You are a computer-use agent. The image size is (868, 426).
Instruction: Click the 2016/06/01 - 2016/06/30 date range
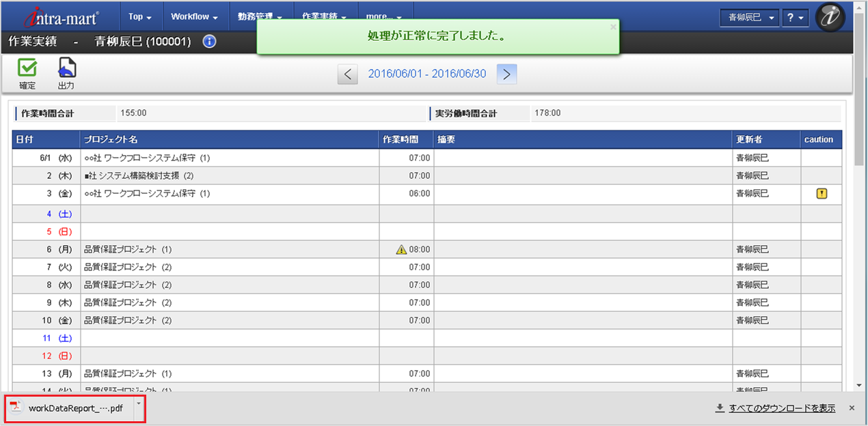[x=427, y=74]
